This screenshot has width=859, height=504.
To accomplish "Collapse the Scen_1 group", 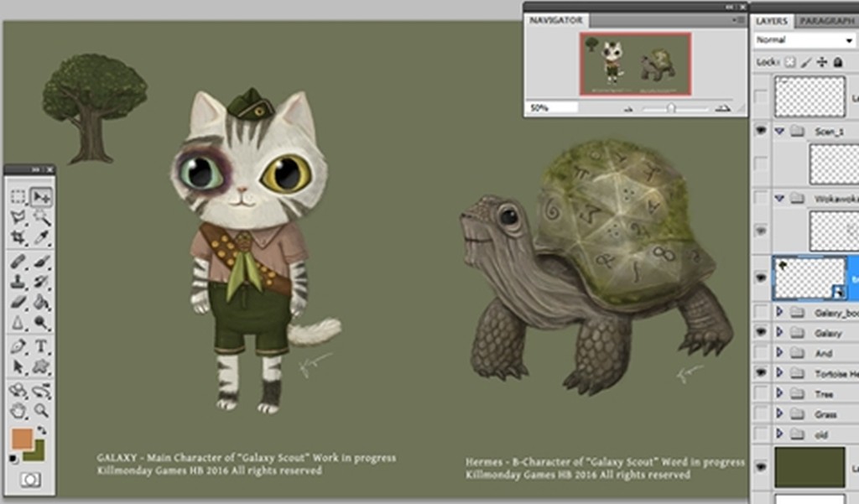I will tap(779, 131).
